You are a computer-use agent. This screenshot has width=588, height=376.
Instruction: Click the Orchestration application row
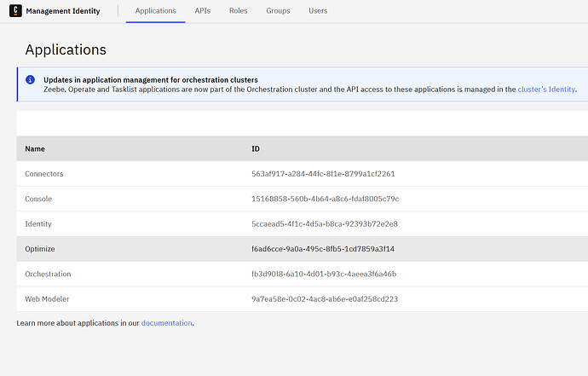click(48, 274)
